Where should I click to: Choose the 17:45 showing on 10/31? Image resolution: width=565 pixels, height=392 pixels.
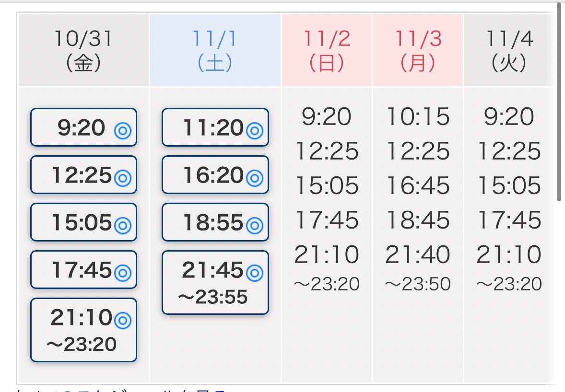pyautogui.click(x=83, y=270)
